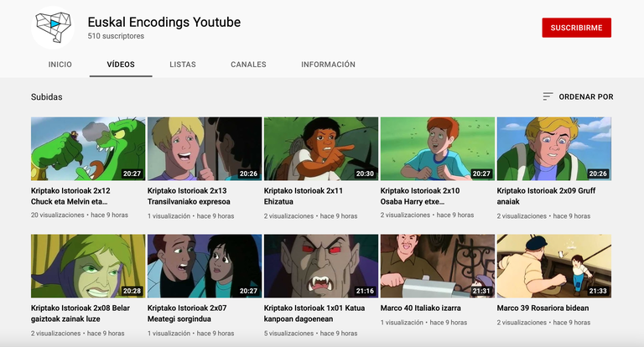Open title Kriptako Istorioak 2x13 Transilvaniako expresoa
The width and height of the screenshot is (644, 347).
pos(189,196)
